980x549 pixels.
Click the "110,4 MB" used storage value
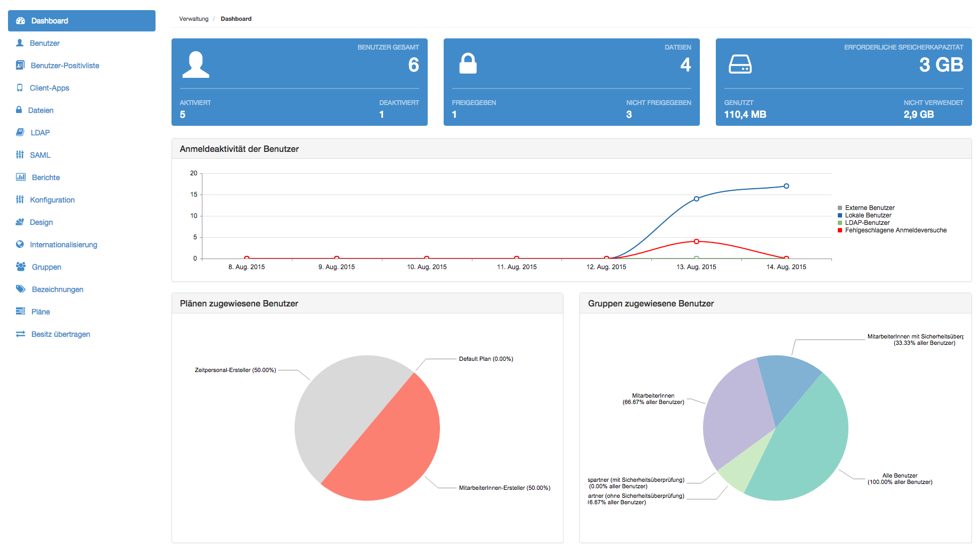tap(745, 115)
